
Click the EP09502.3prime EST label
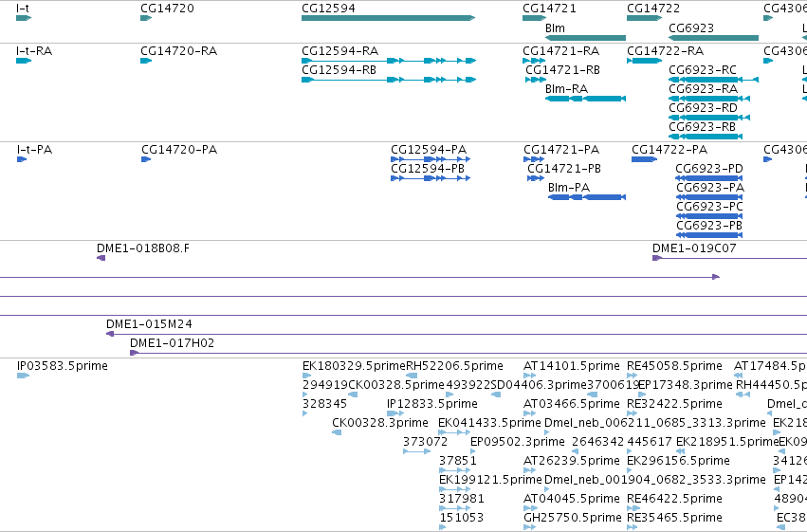518,442
